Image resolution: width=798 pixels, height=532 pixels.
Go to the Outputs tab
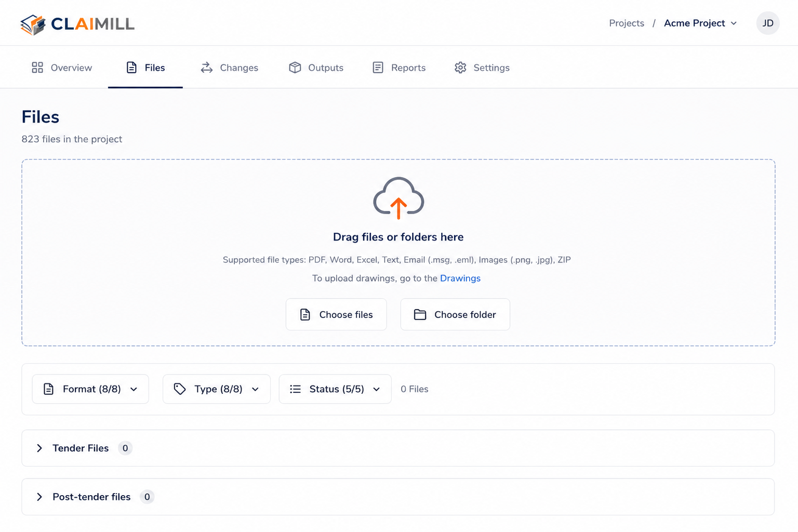point(316,68)
